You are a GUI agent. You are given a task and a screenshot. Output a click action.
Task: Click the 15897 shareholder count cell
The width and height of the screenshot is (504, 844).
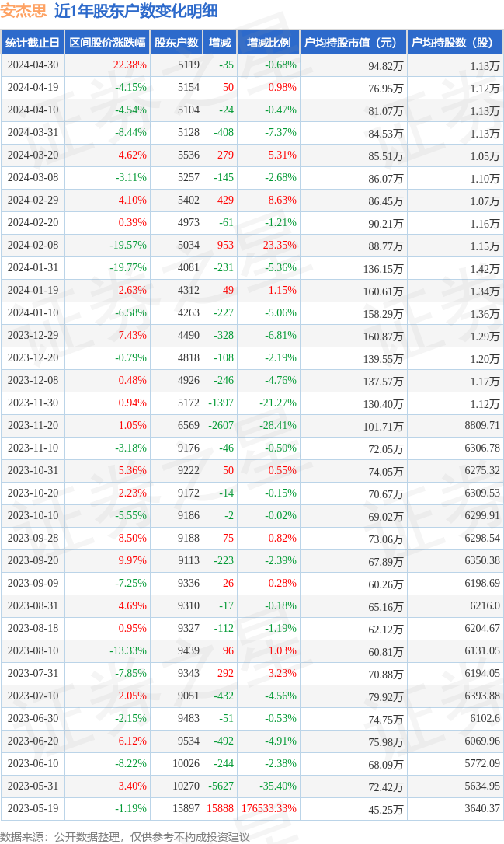click(188, 808)
